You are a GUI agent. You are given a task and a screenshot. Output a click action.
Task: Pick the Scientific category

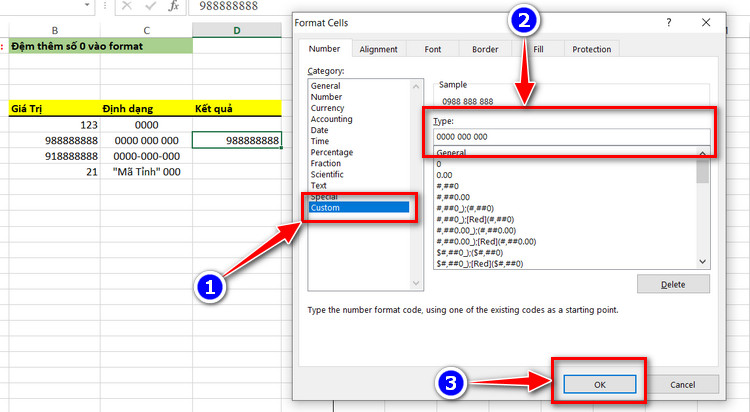327,174
